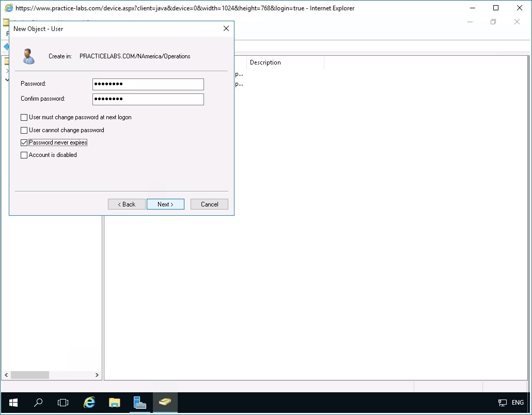The width and height of the screenshot is (532, 415).
Task: Go back with the '< Back' button
Action: (x=127, y=204)
